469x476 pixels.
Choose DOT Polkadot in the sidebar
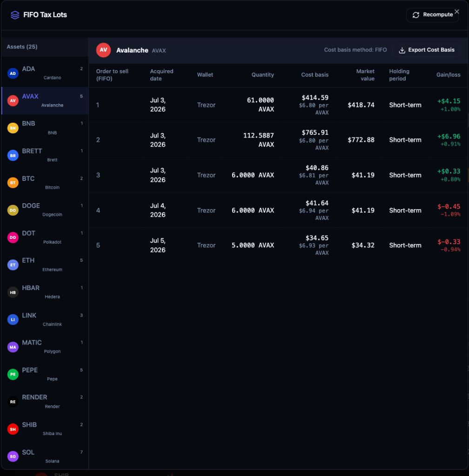[45, 238]
